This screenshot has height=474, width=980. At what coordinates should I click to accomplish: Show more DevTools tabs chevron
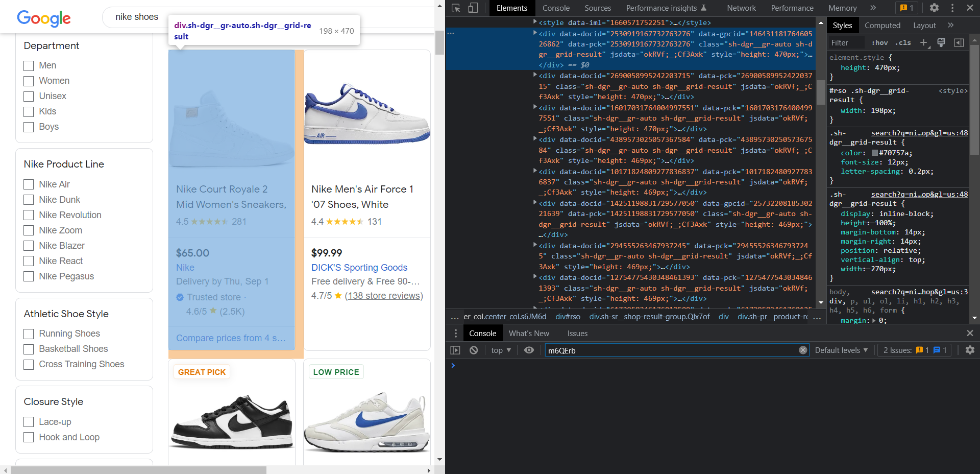873,8
